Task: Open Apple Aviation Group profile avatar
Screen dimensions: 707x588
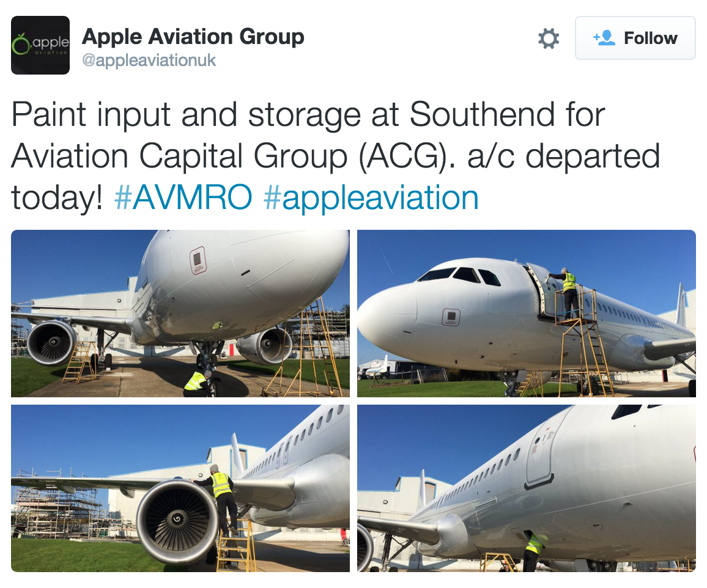Action: [40, 45]
